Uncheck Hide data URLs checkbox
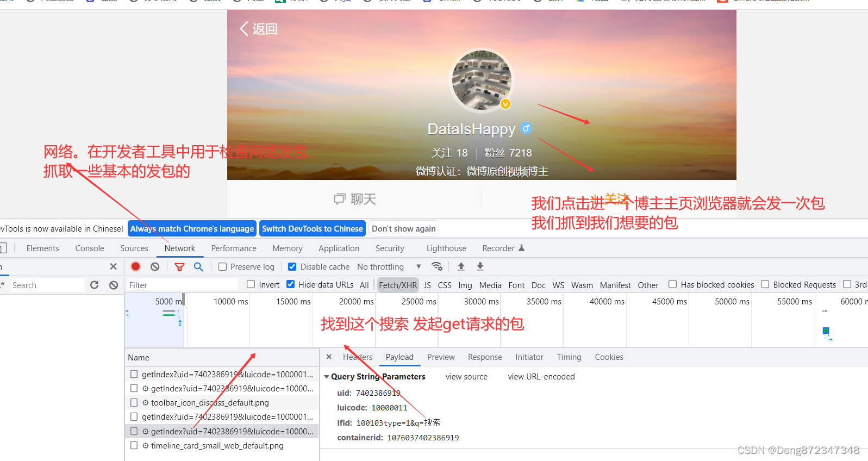The image size is (868, 461). click(290, 284)
